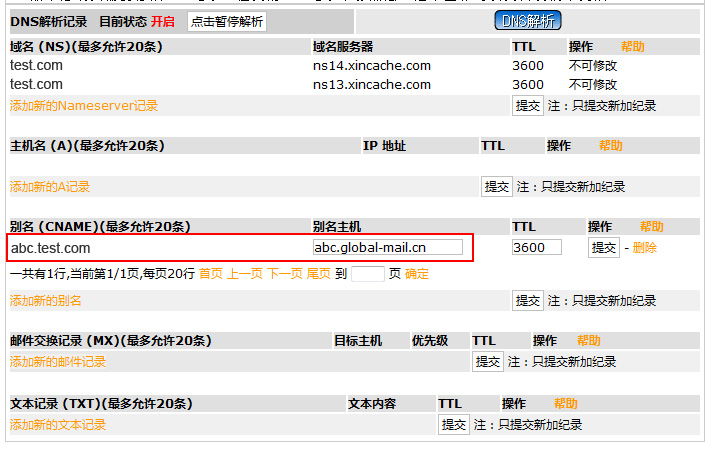The width and height of the screenshot is (705, 473).
Task: Click 添加新的别名 link
Action: coord(45,301)
